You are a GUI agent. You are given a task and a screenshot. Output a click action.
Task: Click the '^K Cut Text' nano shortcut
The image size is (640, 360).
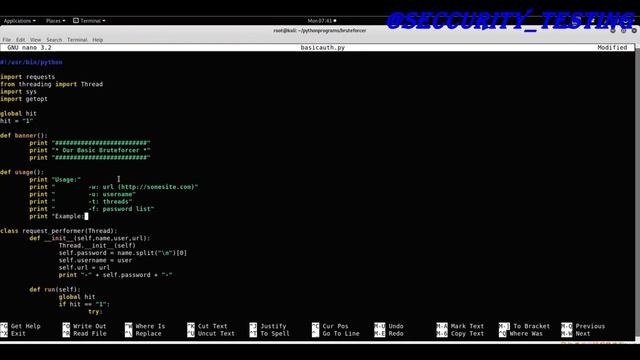pos(207,326)
